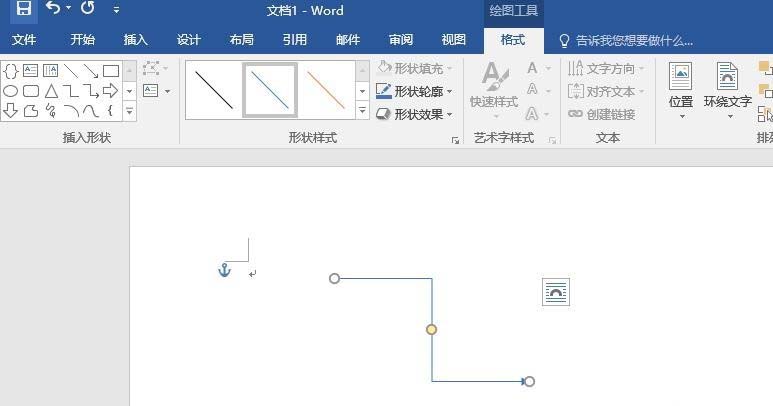Open the Shape Outline (形状轮廓) dropdown
The width and height of the screenshot is (773, 406).
[x=414, y=91]
